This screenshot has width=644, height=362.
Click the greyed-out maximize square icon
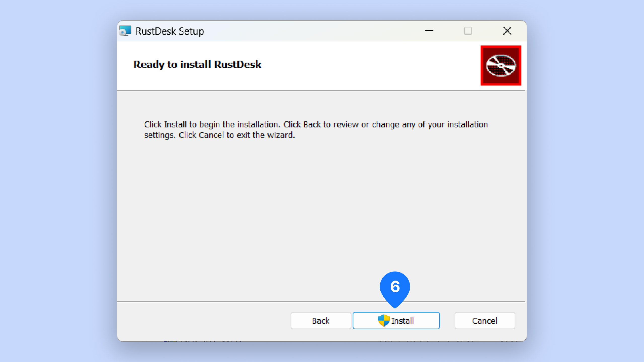tap(468, 31)
